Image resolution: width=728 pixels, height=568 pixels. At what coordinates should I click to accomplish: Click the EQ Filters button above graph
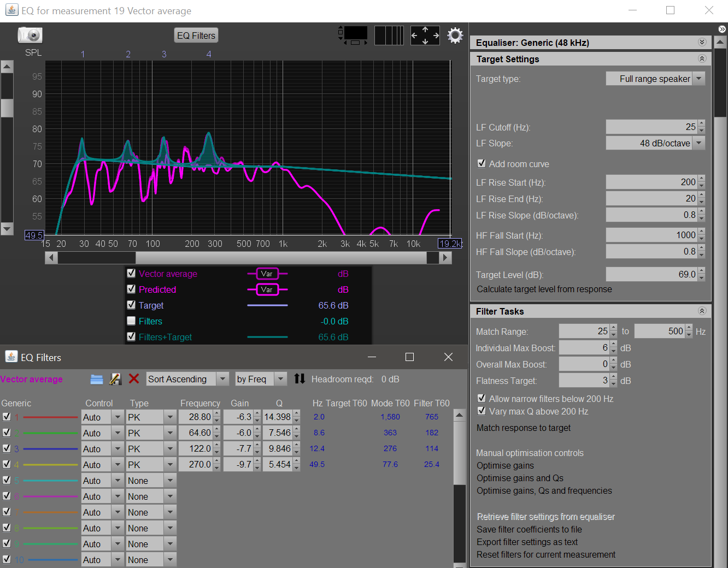pos(196,35)
